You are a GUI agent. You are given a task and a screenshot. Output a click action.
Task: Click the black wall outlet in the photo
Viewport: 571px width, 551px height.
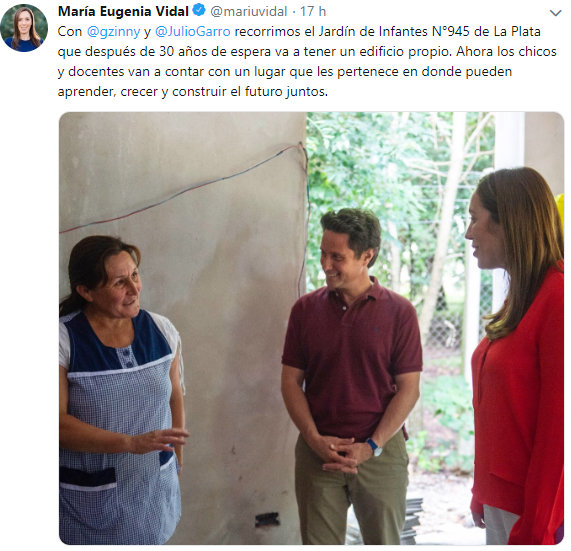pos(267,519)
